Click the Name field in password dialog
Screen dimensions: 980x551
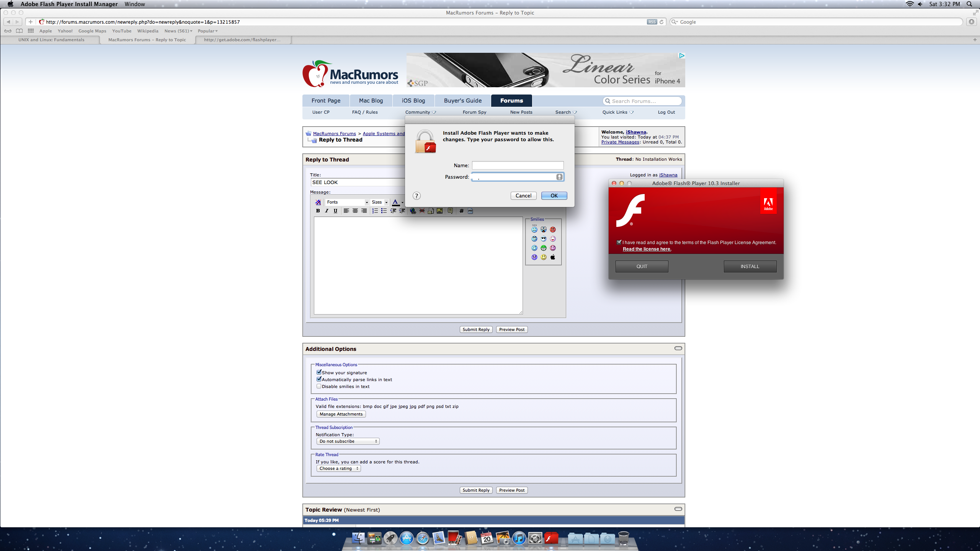pos(518,165)
